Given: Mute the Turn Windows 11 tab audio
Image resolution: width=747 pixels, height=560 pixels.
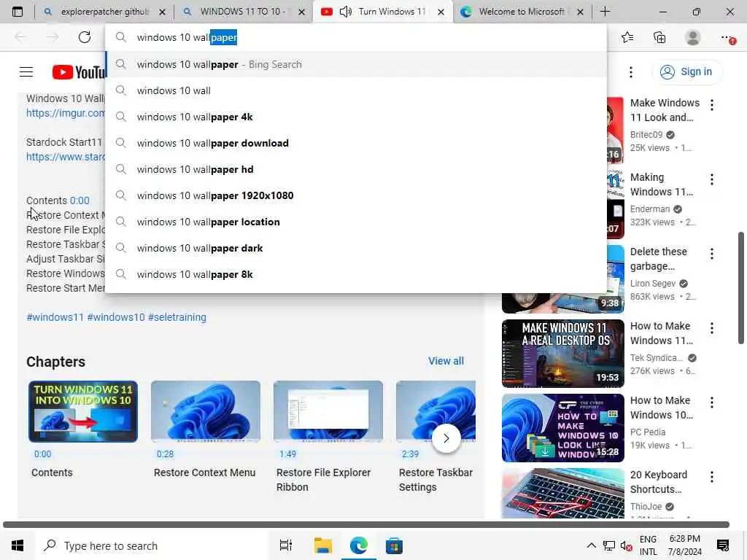Looking at the screenshot, I should tap(345, 12).
